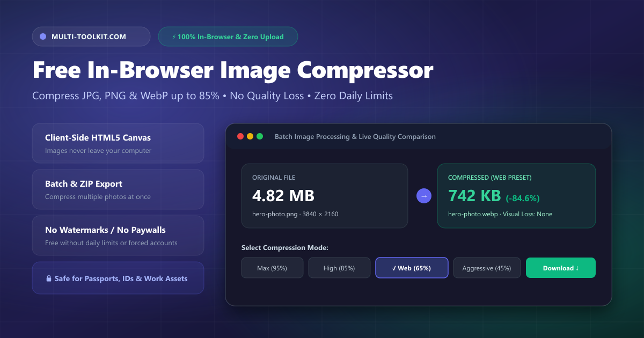Choose the checked Web (65%) mode
644x338 pixels.
(x=412, y=268)
